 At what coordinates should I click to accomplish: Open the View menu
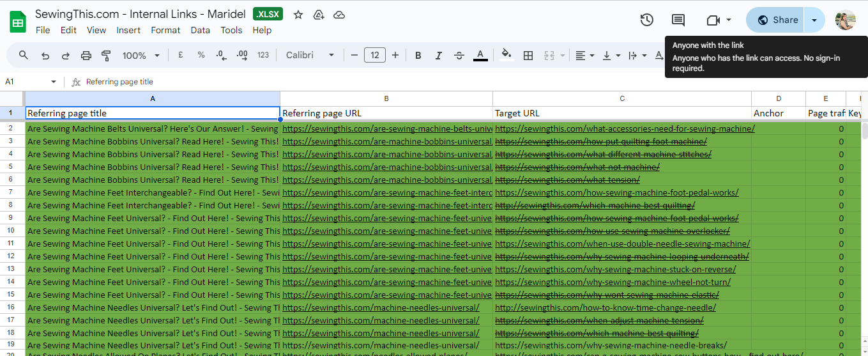(x=96, y=30)
